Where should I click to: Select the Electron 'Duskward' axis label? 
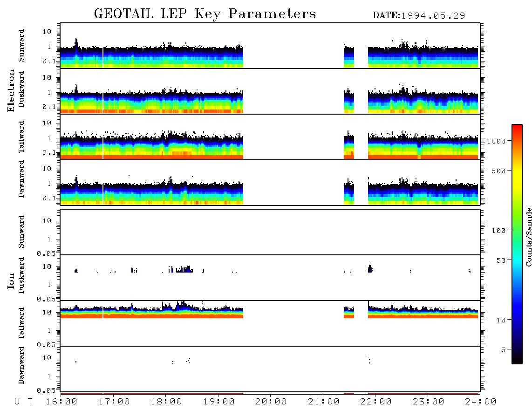(21, 89)
